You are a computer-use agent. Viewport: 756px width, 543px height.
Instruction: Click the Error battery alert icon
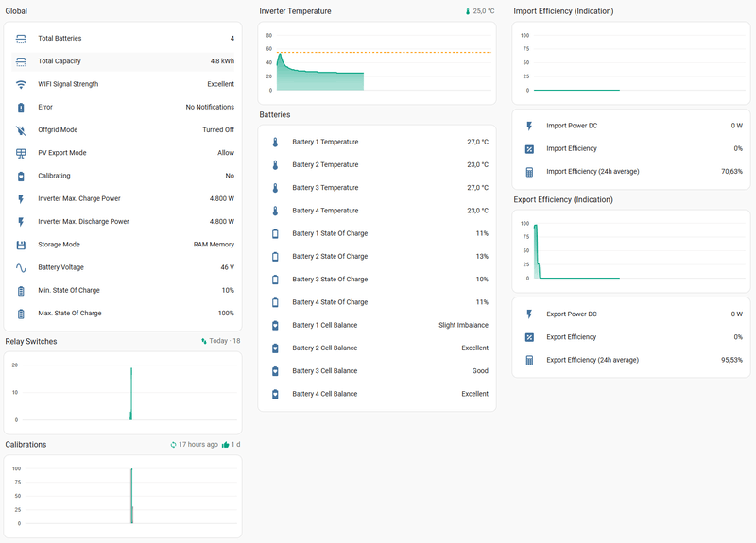(21, 108)
